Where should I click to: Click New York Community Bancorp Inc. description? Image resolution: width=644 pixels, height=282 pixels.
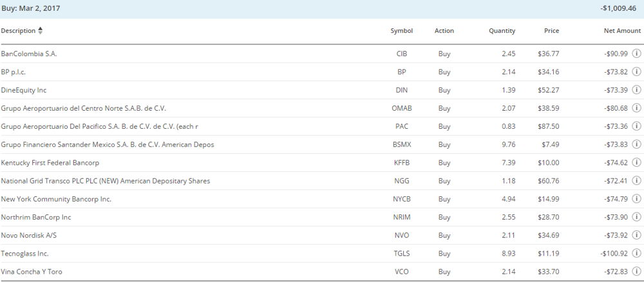point(56,199)
